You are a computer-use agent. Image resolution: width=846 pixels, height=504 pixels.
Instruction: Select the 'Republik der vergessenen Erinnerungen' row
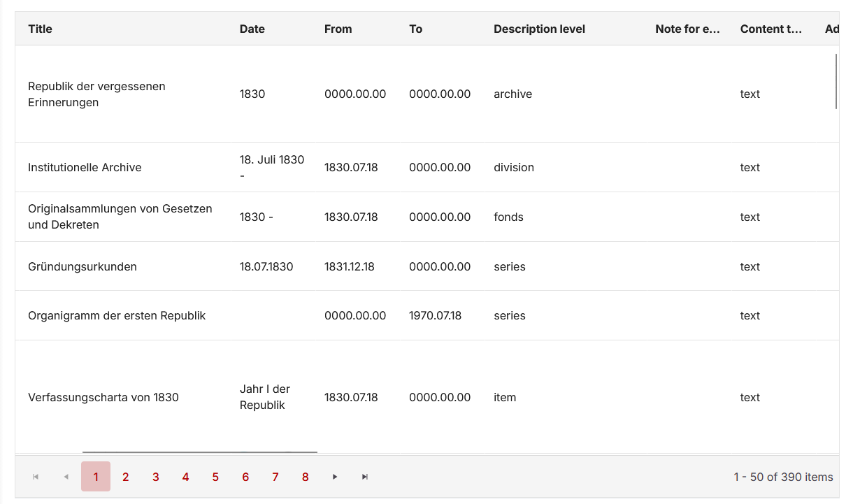[96, 94]
